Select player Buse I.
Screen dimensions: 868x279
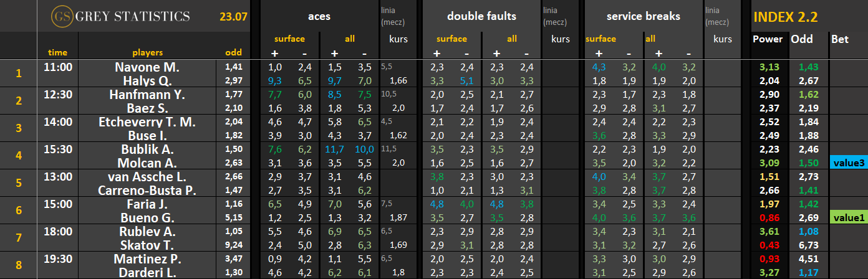[147, 135]
